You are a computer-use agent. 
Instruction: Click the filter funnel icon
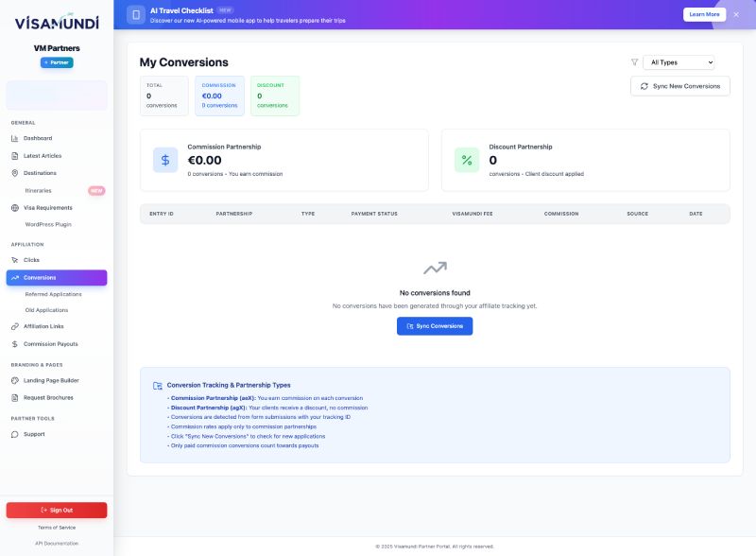[x=634, y=62]
